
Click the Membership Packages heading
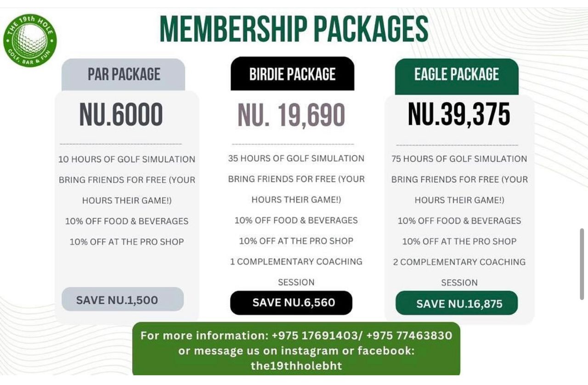click(294, 30)
